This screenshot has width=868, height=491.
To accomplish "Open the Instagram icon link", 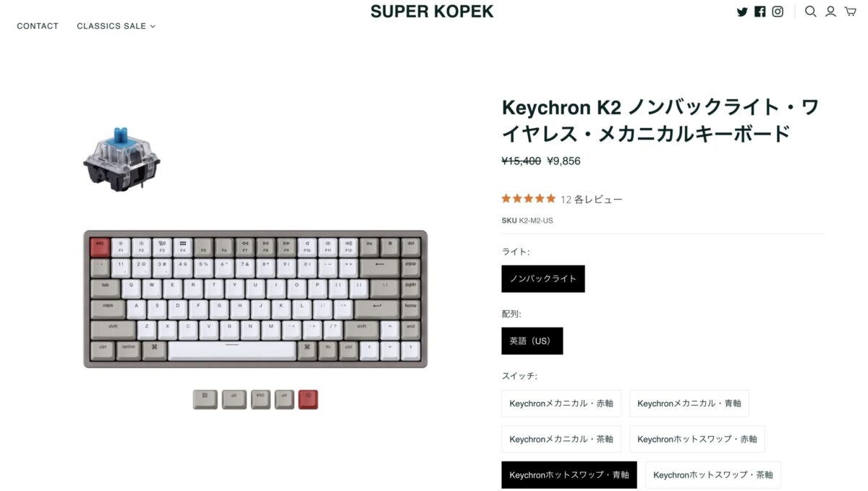I will click(x=778, y=12).
